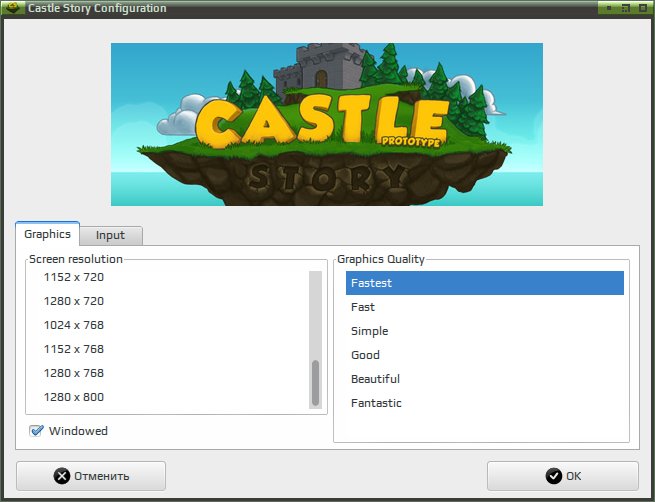Screen dimensions: 655x502
Task: Select Beautiful graphics quality
Action: pos(485,379)
